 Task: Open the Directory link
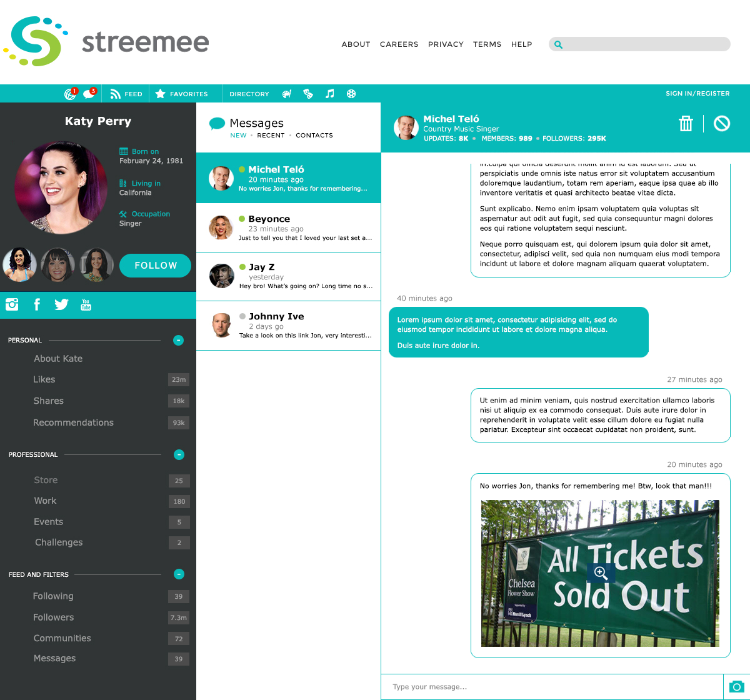(x=249, y=94)
